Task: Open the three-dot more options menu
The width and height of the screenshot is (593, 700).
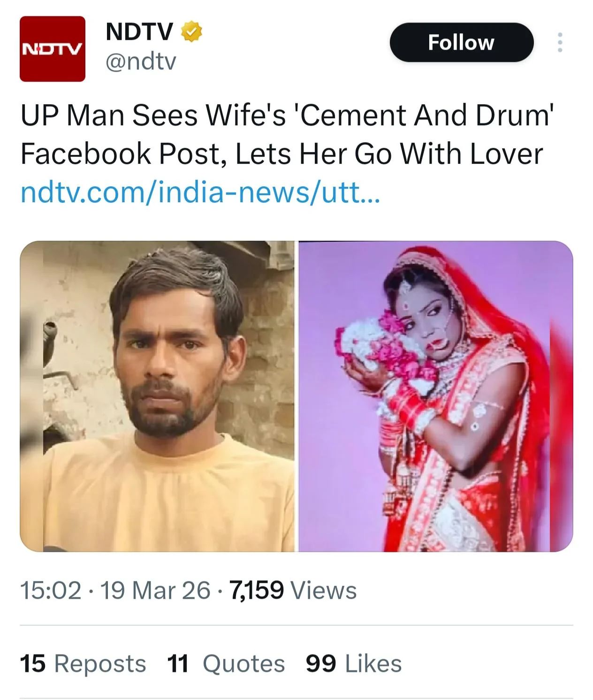Action: point(559,43)
